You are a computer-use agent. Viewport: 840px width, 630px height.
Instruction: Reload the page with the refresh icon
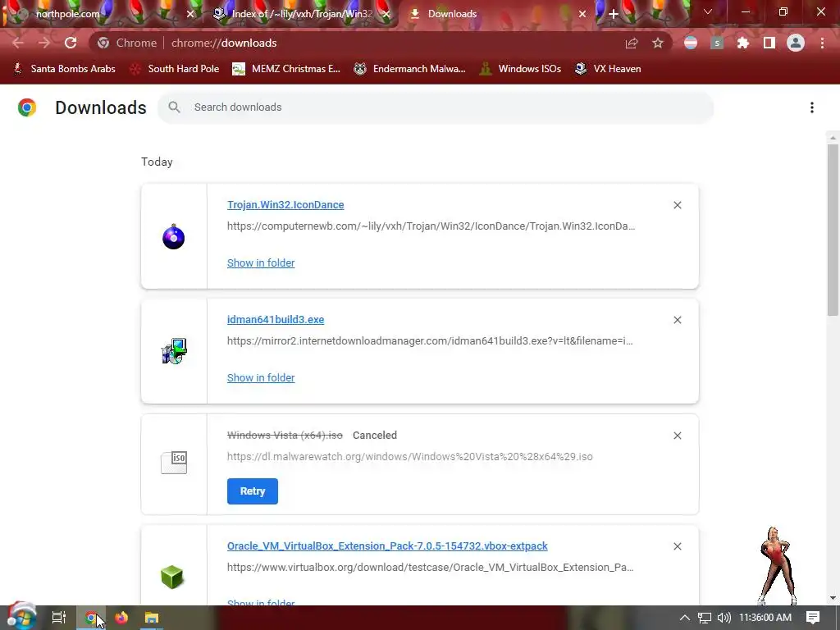(71, 43)
